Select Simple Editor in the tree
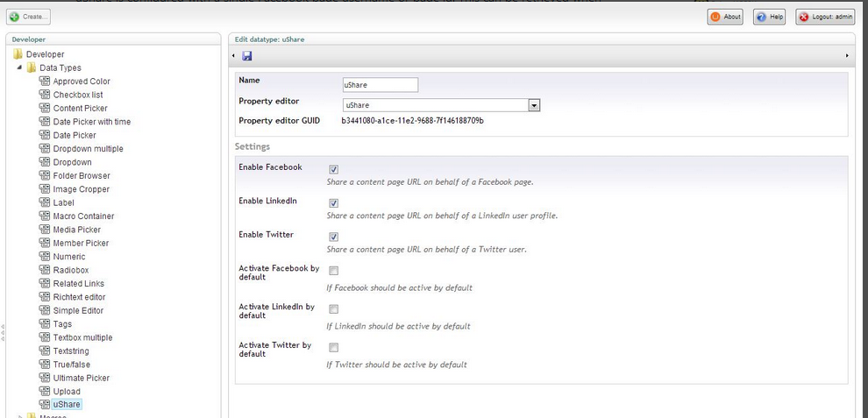Image resolution: width=868 pixels, height=418 pixels. tap(78, 310)
